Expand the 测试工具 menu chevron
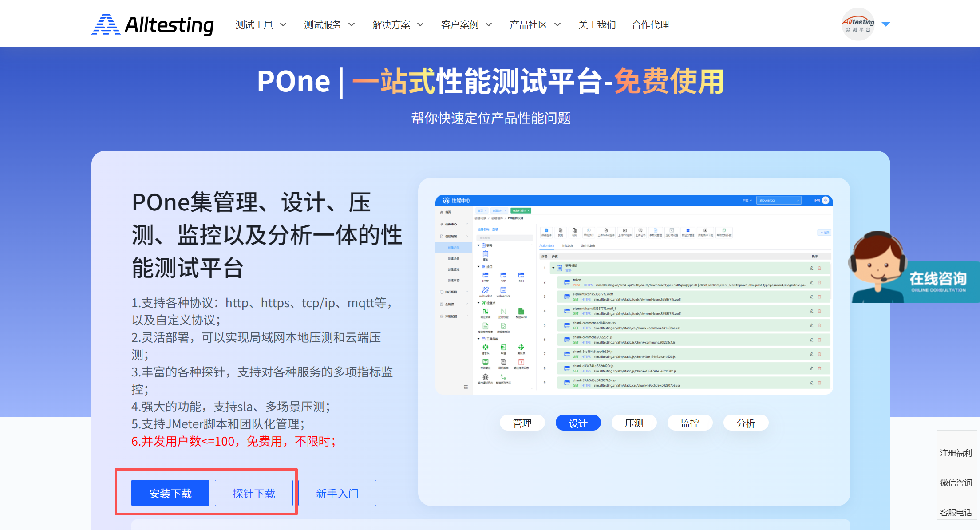The height and width of the screenshot is (530, 980). pos(283,25)
